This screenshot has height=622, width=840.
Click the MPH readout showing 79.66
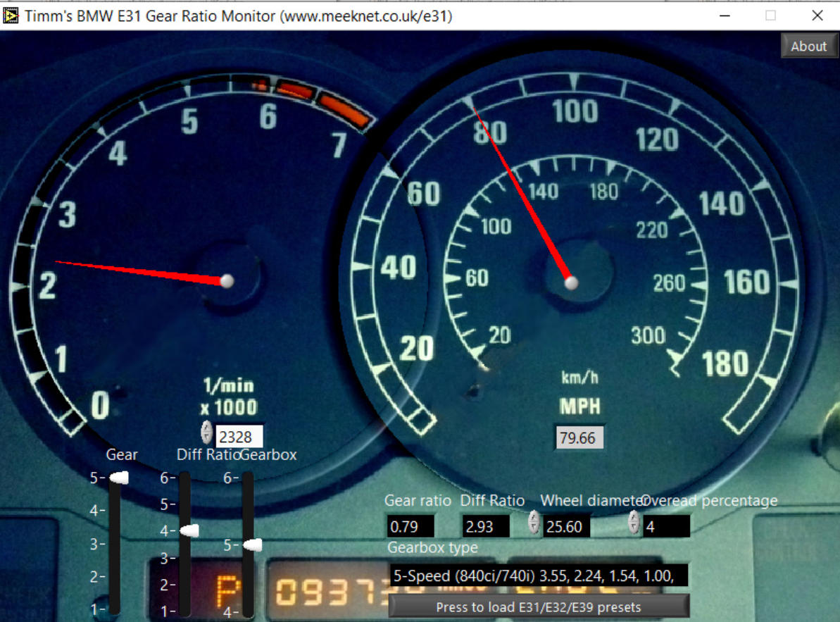(580, 437)
